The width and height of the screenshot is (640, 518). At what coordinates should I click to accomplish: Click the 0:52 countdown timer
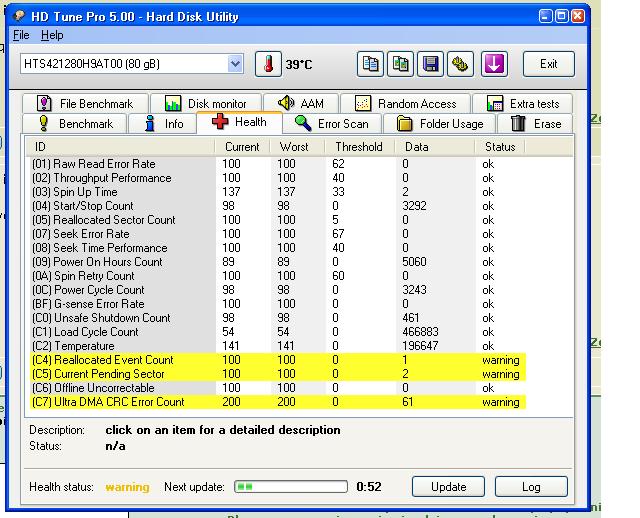click(369, 487)
